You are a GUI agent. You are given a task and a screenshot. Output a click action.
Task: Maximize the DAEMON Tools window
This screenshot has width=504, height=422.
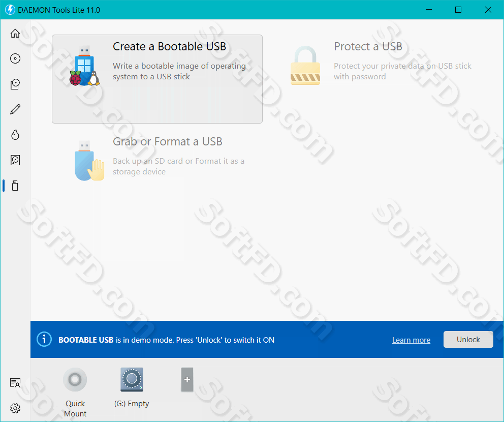(458, 10)
